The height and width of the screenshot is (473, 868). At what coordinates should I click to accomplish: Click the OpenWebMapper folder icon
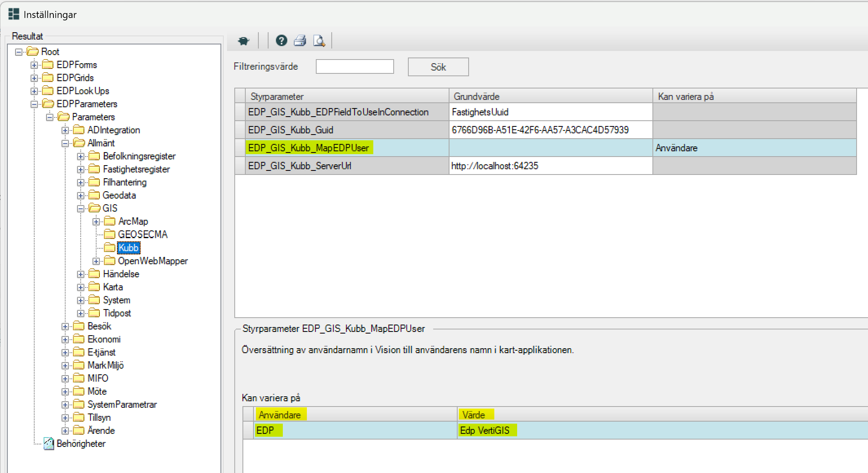[x=109, y=261]
